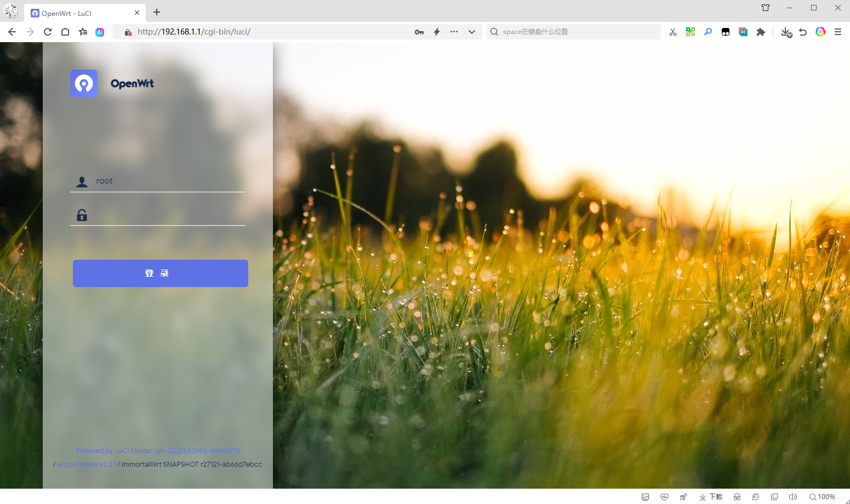This screenshot has height=504, width=850.
Task: Close the OpenWrt - LuCI tab
Action: pos(137,13)
